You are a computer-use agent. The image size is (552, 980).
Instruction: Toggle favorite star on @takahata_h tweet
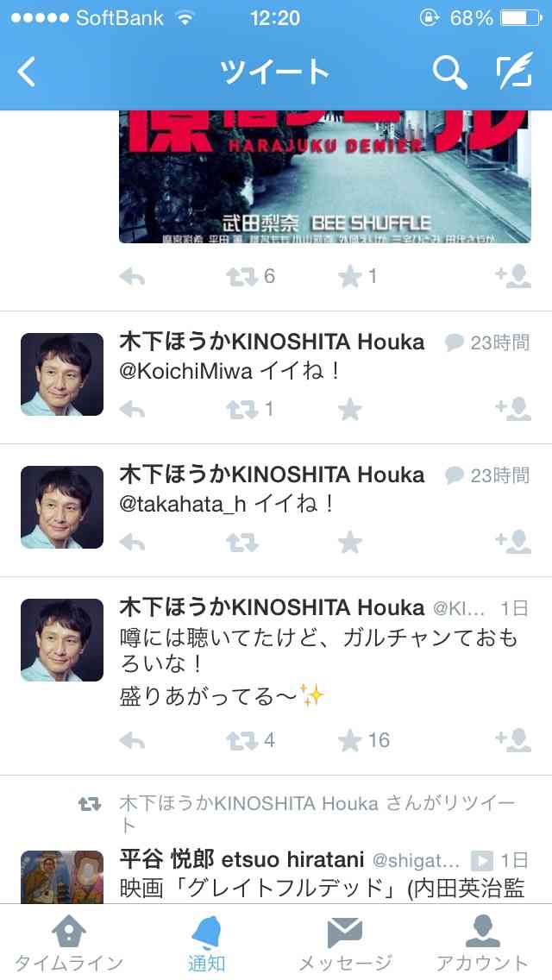point(349,543)
